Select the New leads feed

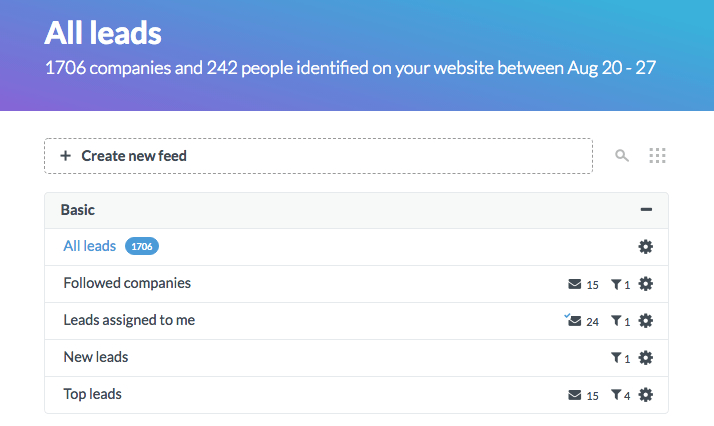pyautogui.click(x=96, y=357)
